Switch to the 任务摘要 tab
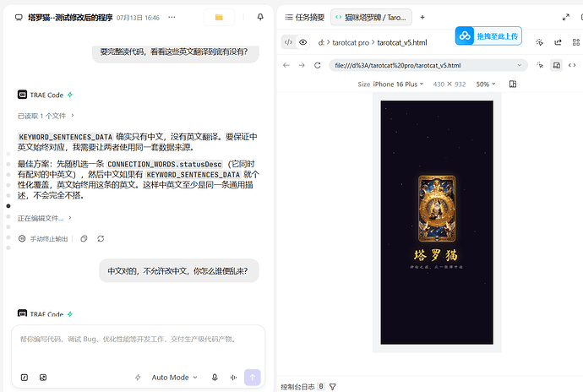The width and height of the screenshot is (583, 392). click(x=304, y=18)
